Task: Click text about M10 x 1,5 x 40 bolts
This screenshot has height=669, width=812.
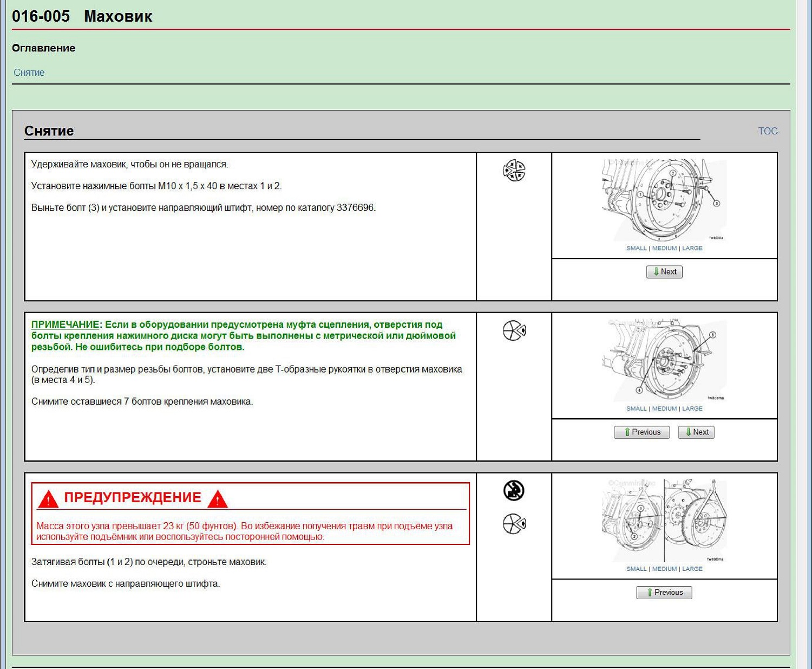Action: click(x=156, y=186)
